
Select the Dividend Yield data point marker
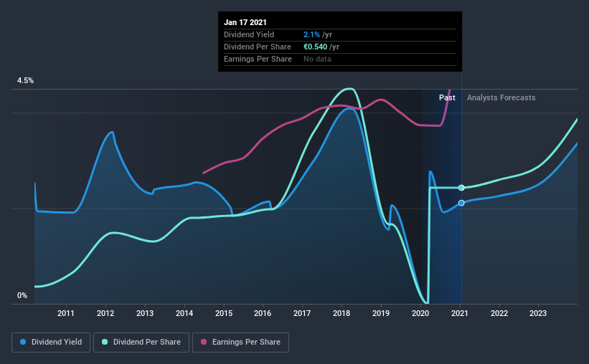coord(461,203)
